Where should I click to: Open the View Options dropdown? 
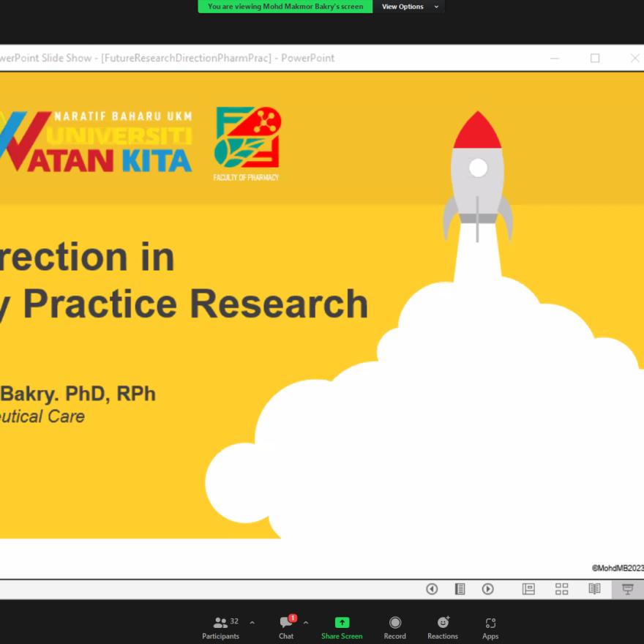pyautogui.click(x=408, y=7)
